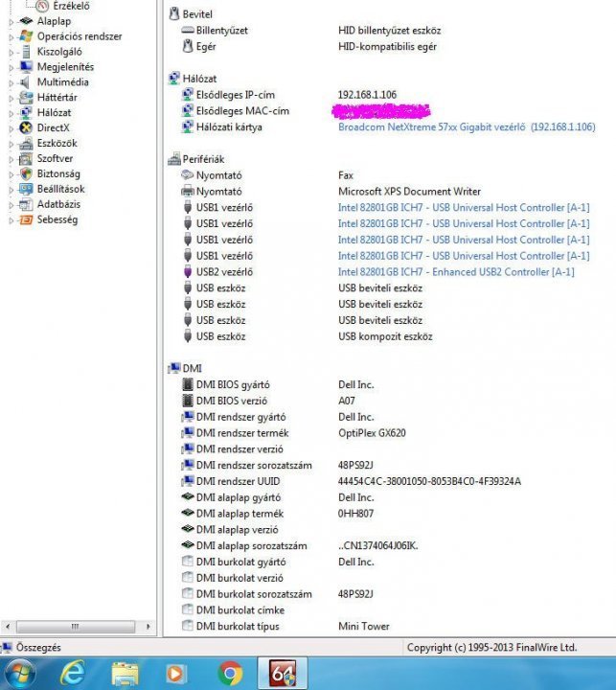616x690 pixels.
Task: Expand the Megjelenítés tree node
Action: tap(11, 67)
